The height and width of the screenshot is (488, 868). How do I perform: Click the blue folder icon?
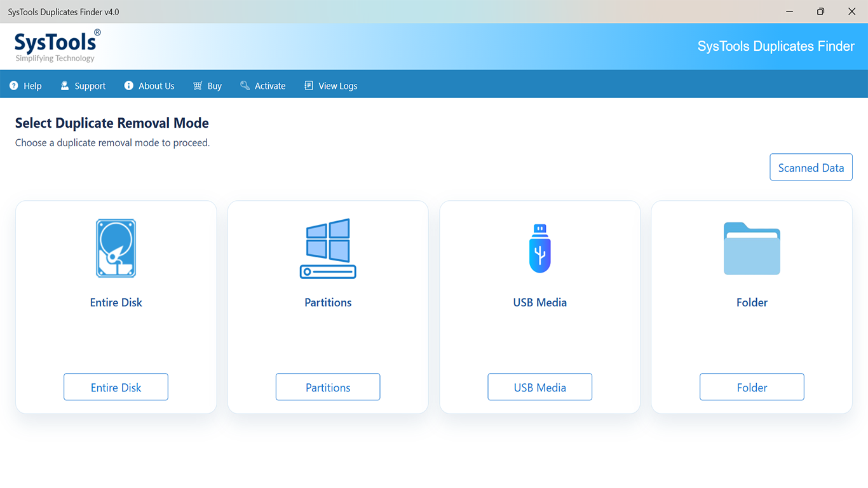pos(752,248)
